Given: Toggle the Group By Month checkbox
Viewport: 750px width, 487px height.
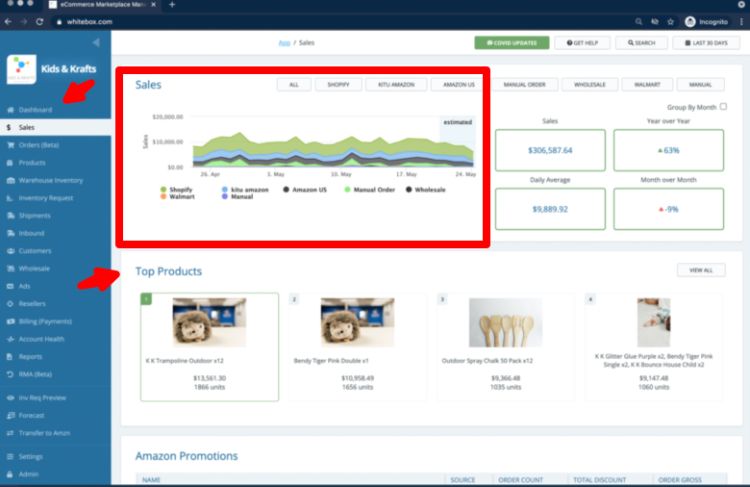Looking at the screenshot, I should point(723,107).
